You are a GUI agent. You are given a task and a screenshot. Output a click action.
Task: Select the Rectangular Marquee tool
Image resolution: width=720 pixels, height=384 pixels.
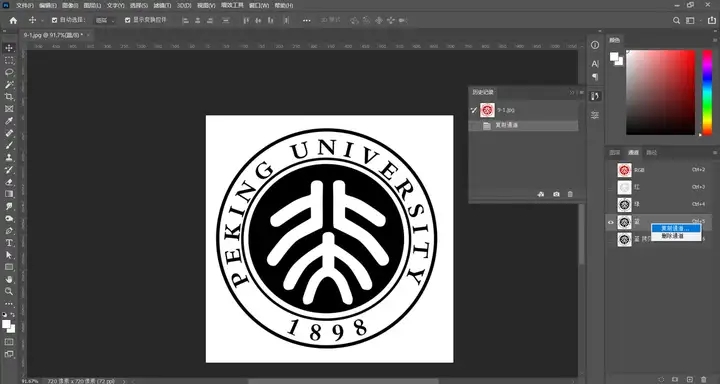coord(9,60)
